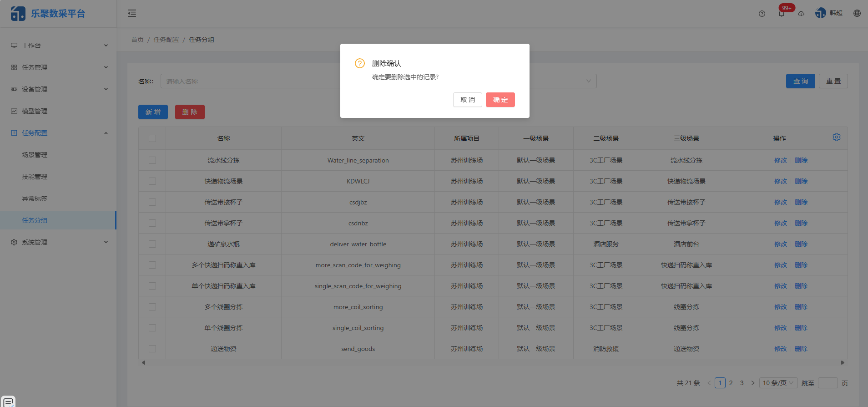
Task: Toggle the select-all checkbox in table header
Action: (152, 138)
